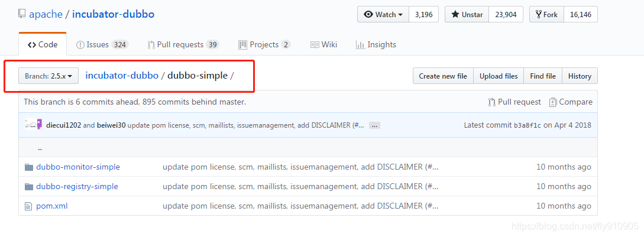Switch to the Code tab
This screenshot has height=237, width=644.
coord(43,44)
